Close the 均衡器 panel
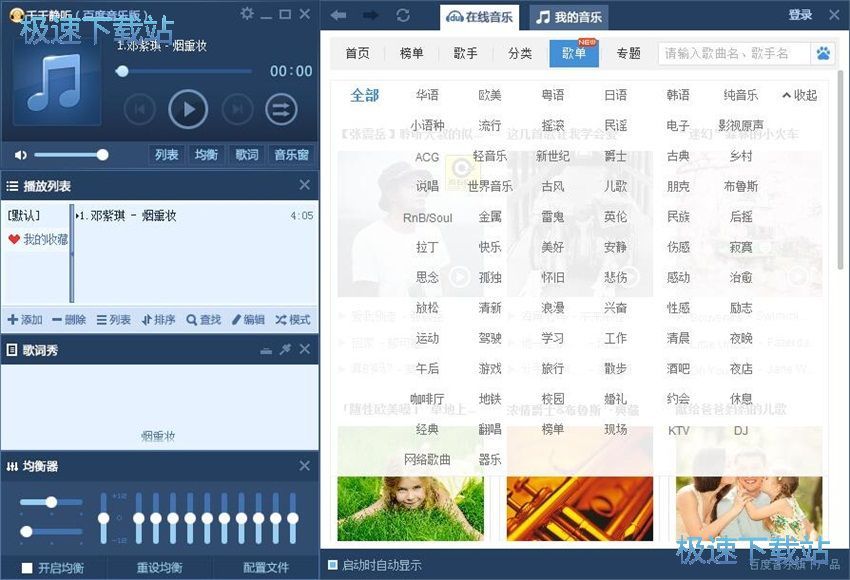The image size is (850, 580). (305, 466)
